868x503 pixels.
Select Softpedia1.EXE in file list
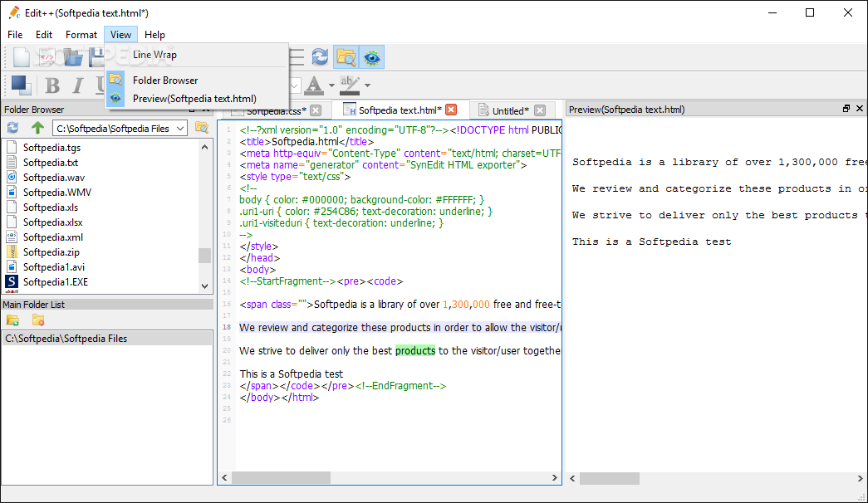point(56,282)
